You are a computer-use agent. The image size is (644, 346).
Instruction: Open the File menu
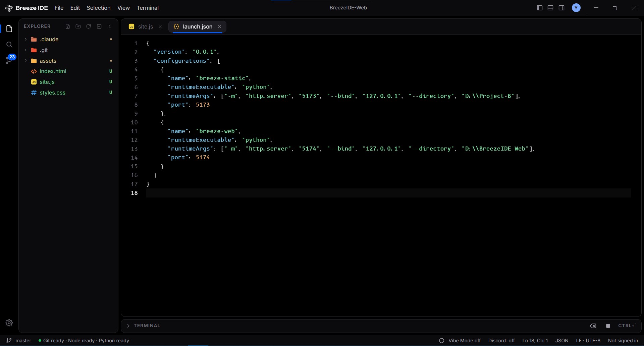click(59, 8)
